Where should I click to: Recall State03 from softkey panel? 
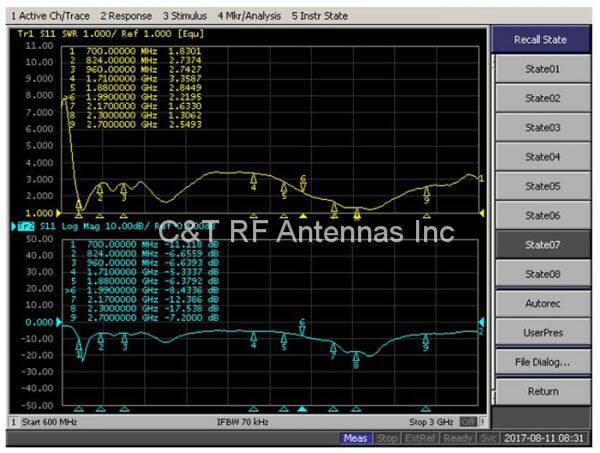point(542,128)
